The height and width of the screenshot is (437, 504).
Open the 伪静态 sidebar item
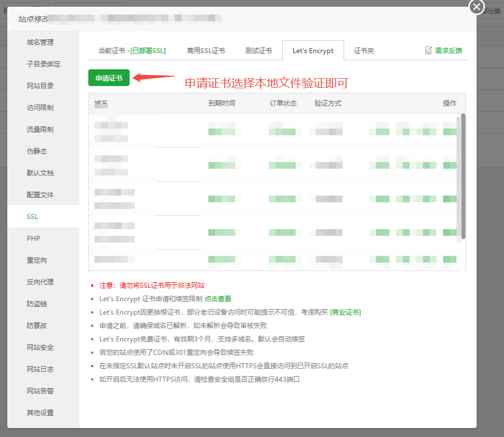tap(37, 151)
